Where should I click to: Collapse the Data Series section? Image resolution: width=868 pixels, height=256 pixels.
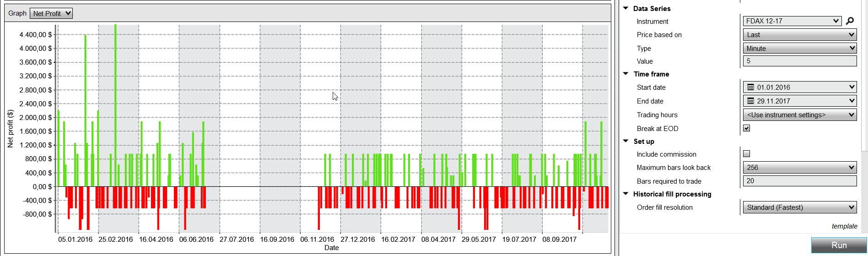[x=626, y=8]
